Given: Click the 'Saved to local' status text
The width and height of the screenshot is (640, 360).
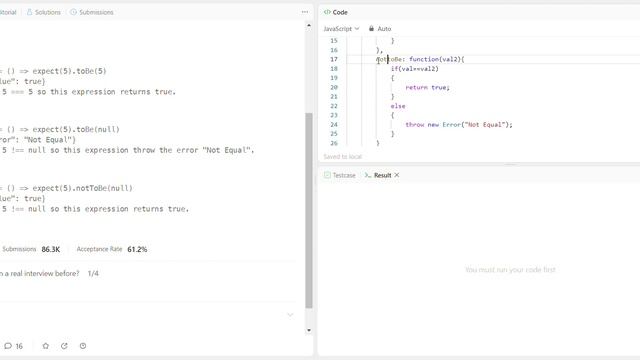Looking at the screenshot, I should [x=342, y=156].
